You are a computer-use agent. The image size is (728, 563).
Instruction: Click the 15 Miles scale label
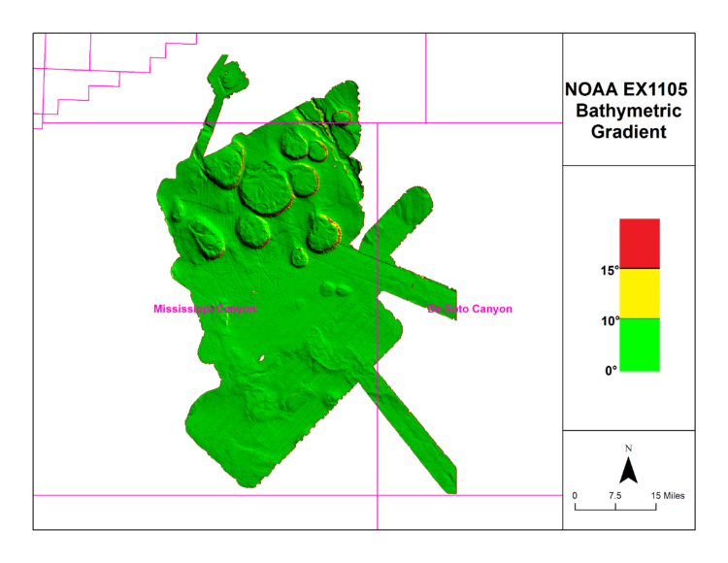tap(668, 496)
